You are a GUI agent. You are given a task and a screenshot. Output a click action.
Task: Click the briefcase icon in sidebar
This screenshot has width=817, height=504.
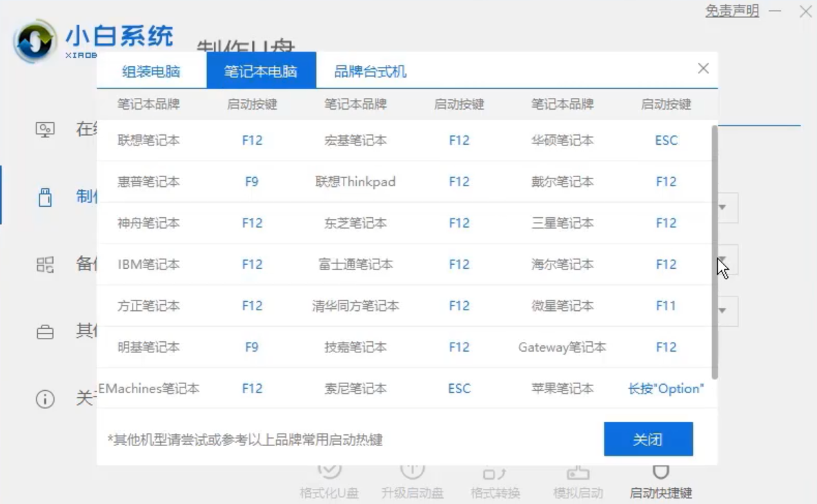46,332
